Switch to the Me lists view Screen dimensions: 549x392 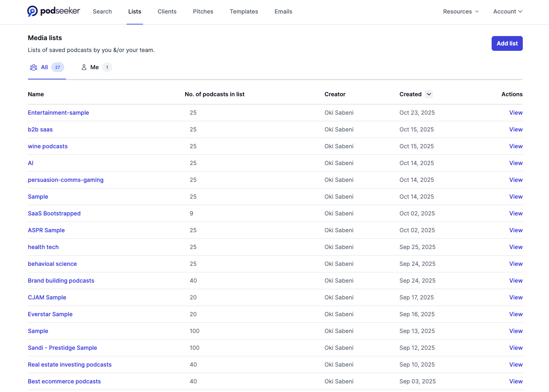95,67
